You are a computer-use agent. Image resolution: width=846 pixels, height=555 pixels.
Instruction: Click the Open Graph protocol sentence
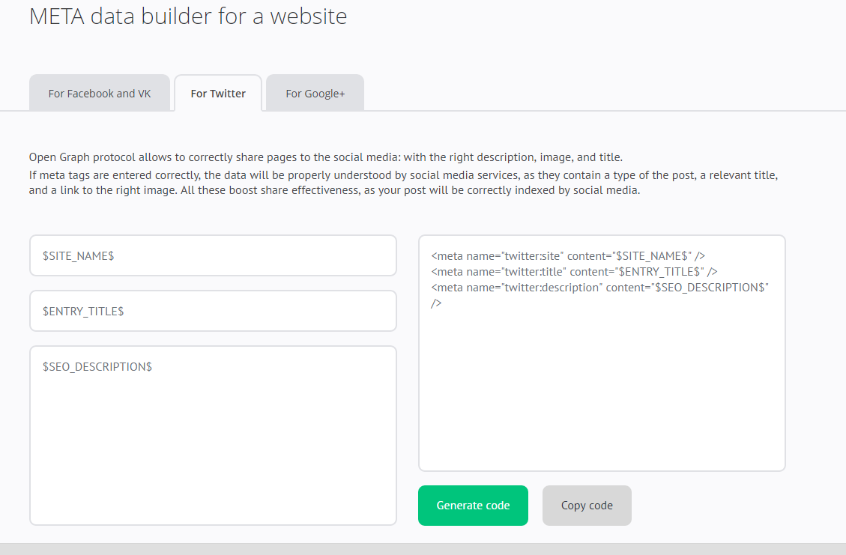(326, 157)
